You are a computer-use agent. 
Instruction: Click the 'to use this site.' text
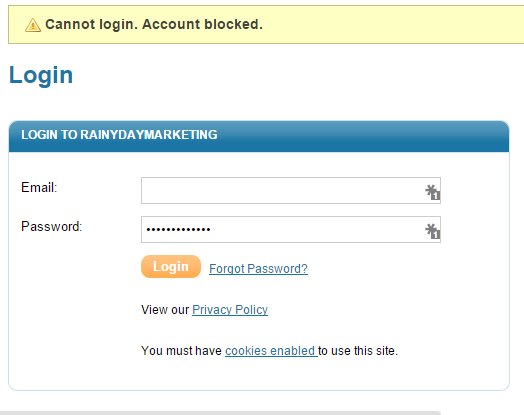358,351
